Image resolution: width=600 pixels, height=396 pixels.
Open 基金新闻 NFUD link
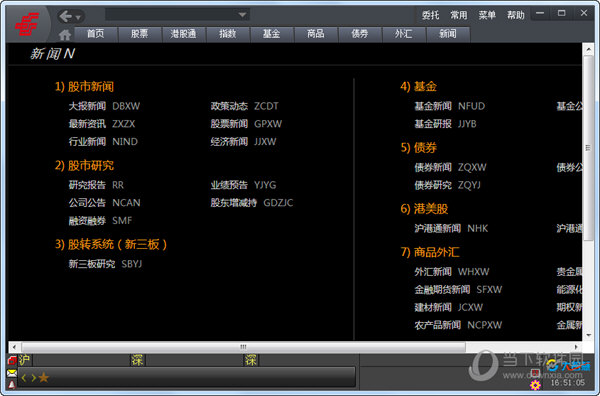450,106
